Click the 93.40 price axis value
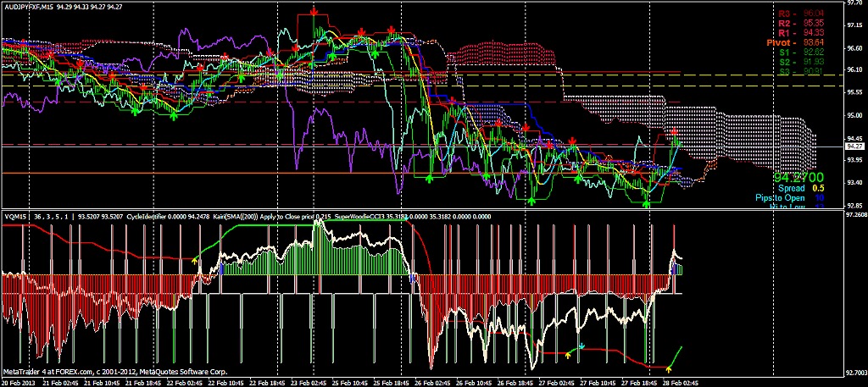Screen dimensions: 868x387 click(x=854, y=182)
